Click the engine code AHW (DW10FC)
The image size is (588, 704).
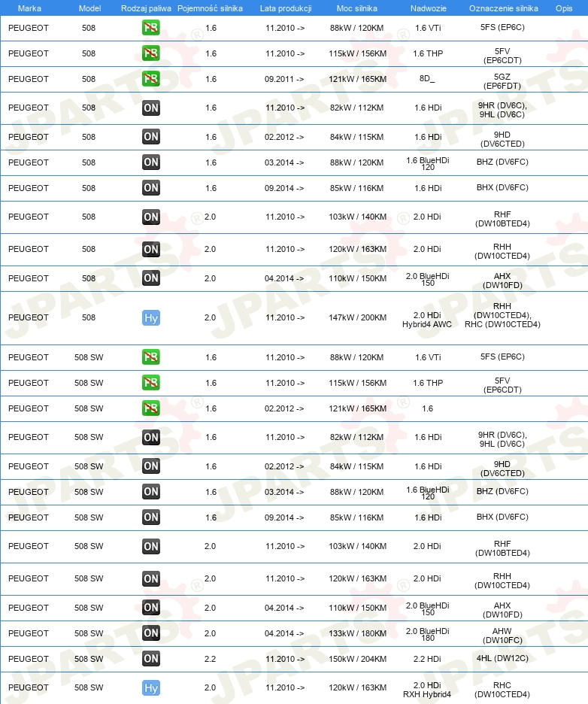[x=502, y=636]
